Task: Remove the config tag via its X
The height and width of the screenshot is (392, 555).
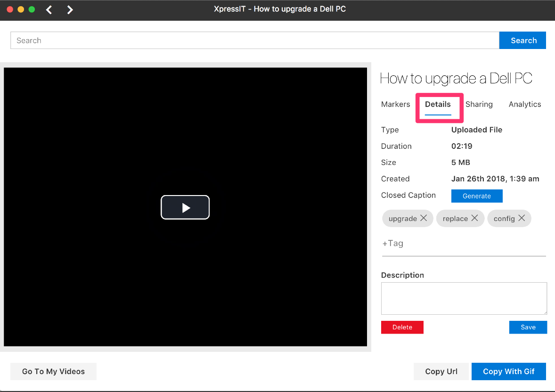Action: tap(522, 218)
